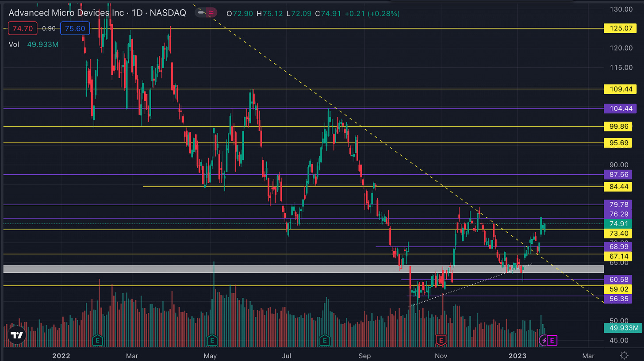Select the 73.40 yellow price label
The width and height of the screenshot is (644, 361).
pos(618,234)
